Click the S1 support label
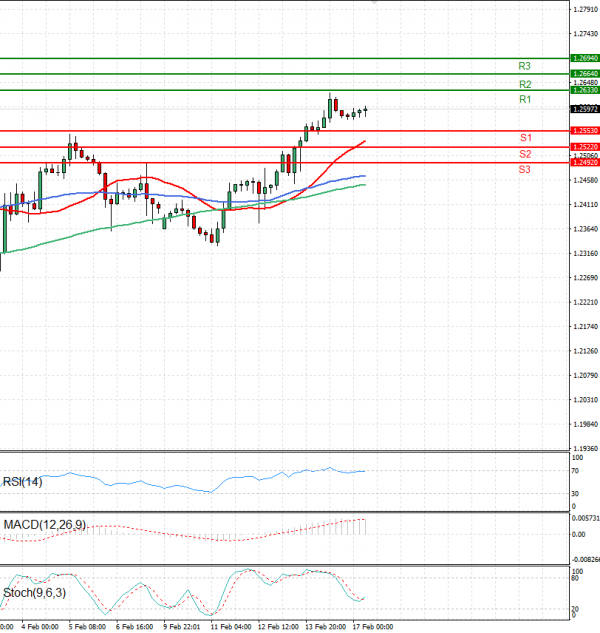Viewport: 600px width, 633px height. [x=526, y=138]
